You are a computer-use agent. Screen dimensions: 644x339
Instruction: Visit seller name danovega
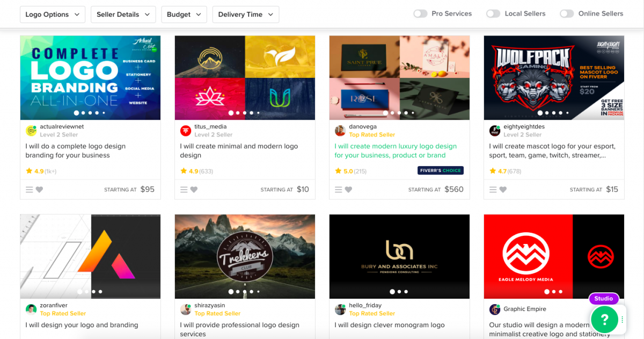pyautogui.click(x=363, y=127)
